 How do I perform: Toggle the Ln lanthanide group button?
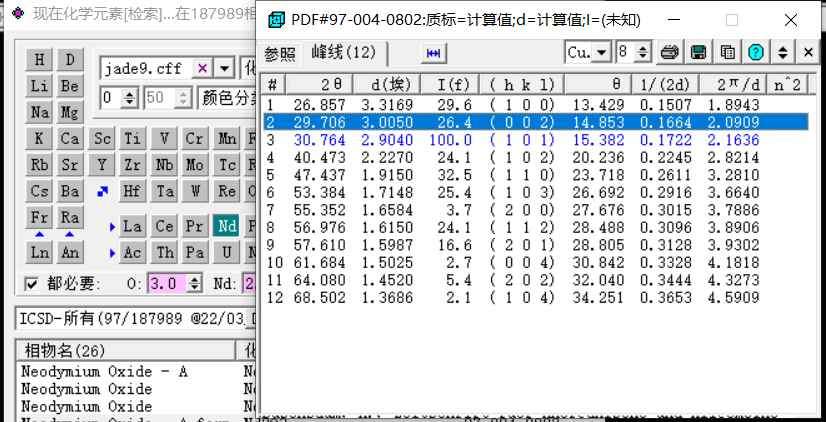(x=40, y=252)
